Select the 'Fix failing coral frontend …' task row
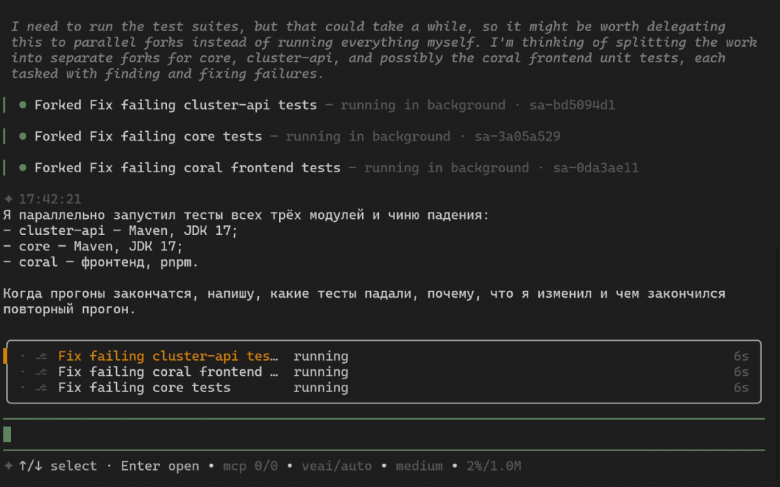This screenshot has width=780, height=487. coord(384,372)
